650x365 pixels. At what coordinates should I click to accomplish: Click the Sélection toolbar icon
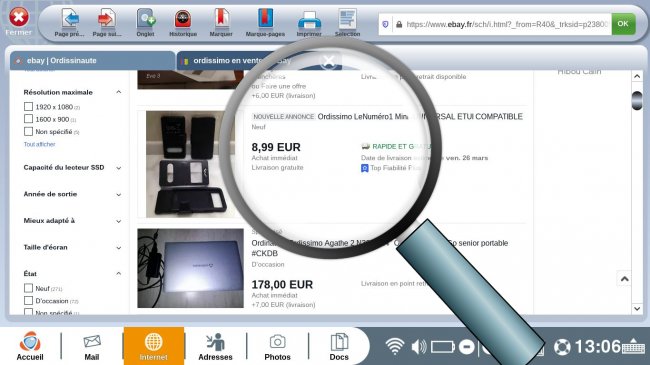coord(347,19)
